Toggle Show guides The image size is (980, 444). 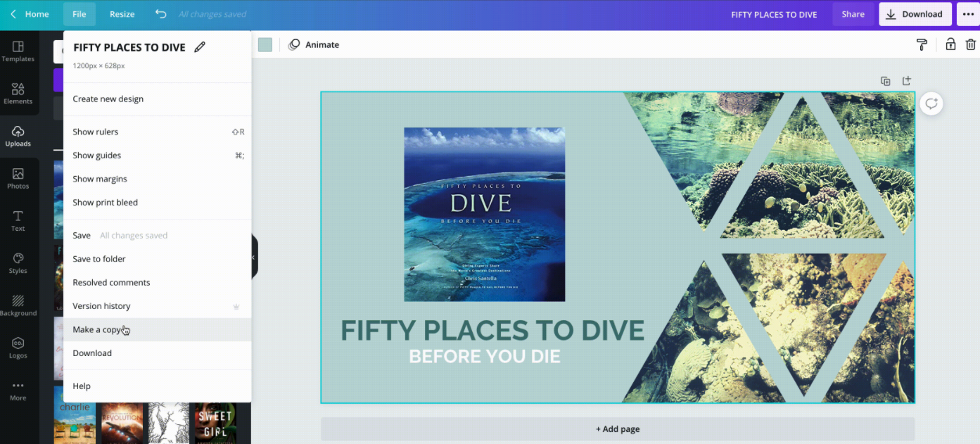click(x=158, y=156)
